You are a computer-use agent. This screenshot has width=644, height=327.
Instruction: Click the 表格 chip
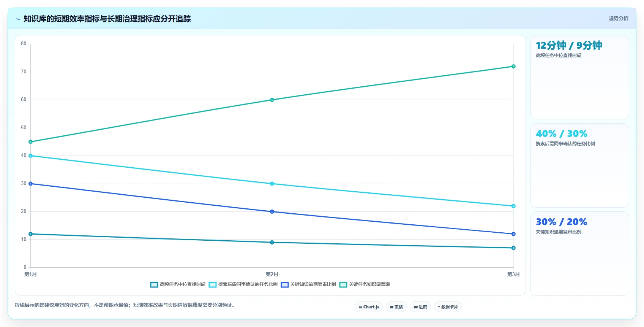(x=396, y=307)
